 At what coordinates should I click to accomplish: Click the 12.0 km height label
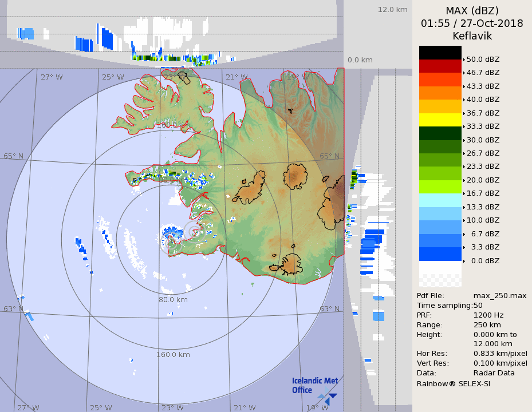(x=392, y=10)
